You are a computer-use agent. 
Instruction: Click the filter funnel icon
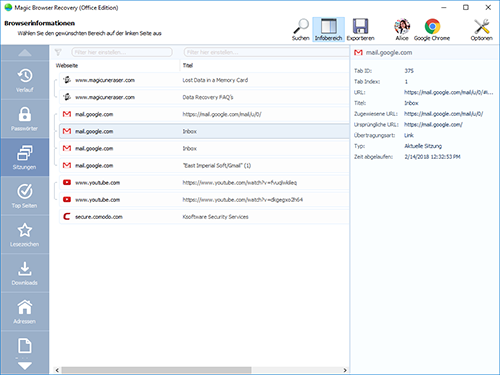click(58, 52)
